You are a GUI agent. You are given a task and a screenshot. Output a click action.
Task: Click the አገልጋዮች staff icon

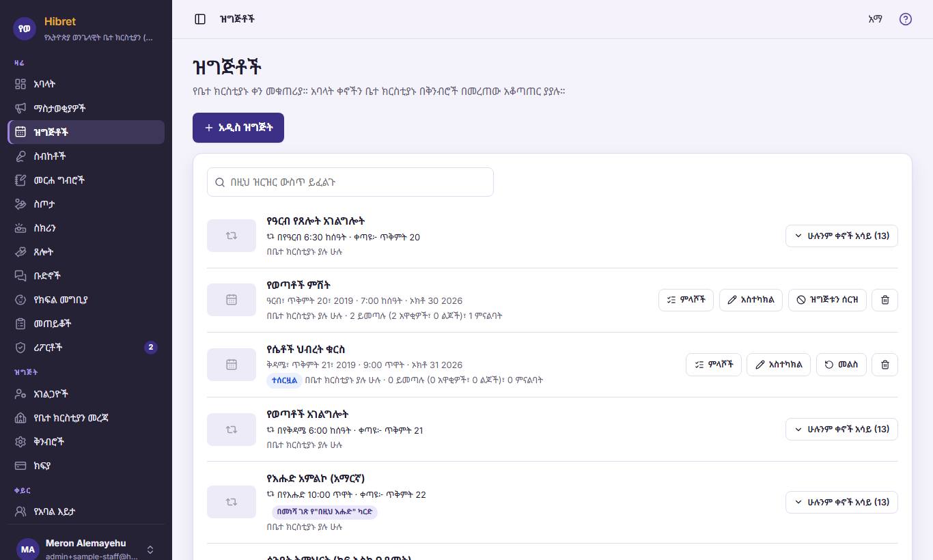coord(20,394)
